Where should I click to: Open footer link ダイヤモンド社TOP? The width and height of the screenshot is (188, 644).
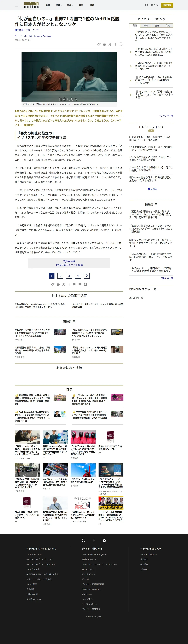pyautogui.click(x=148, y=555)
